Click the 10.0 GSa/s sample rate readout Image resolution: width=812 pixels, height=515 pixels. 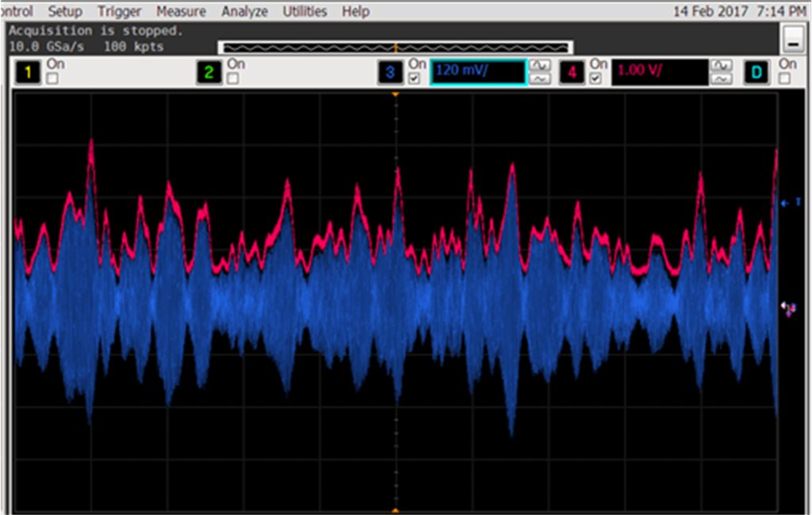coord(46,47)
